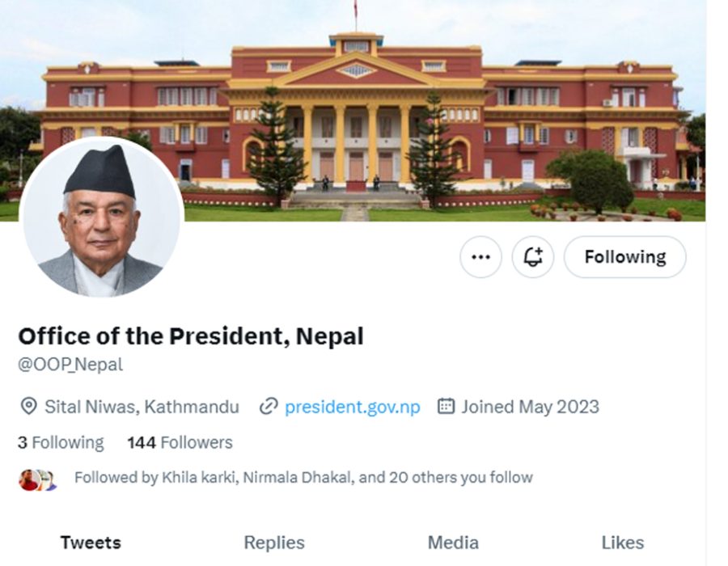The height and width of the screenshot is (566, 728).
Task: Click the profile name 'Office of the President, Nepal'
Action: (x=191, y=336)
